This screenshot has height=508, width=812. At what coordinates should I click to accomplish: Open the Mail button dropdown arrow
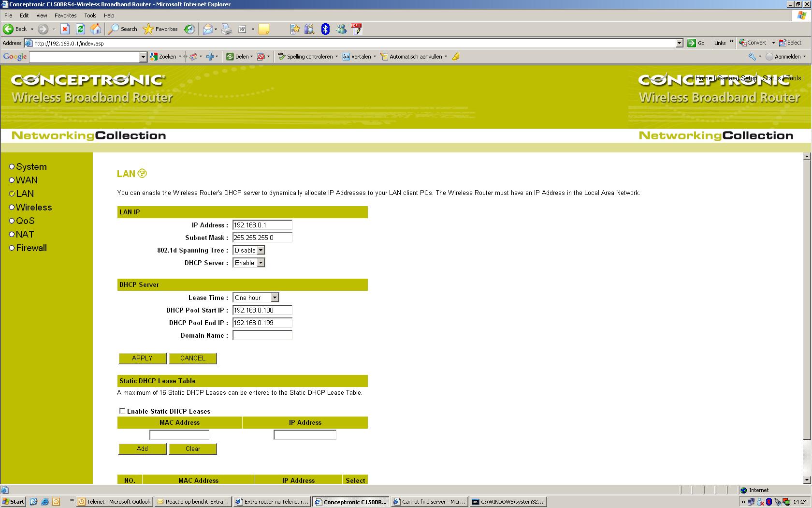tap(216, 29)
